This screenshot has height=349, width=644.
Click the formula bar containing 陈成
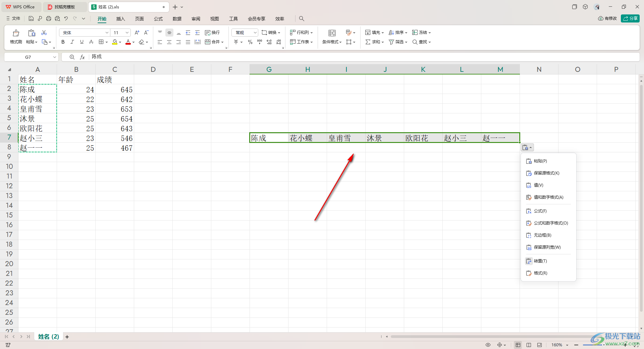click(364, 57)
